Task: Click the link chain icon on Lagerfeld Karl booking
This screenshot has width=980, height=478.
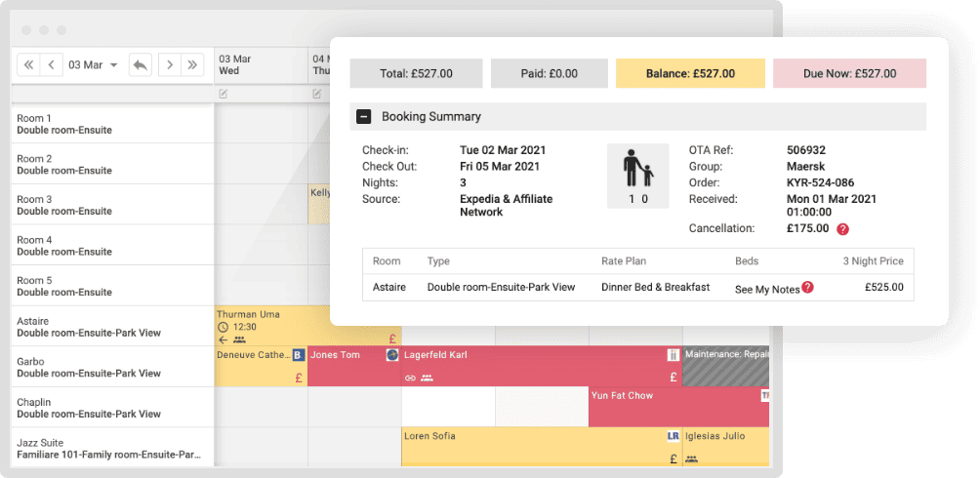Action: tap(410, 378)
